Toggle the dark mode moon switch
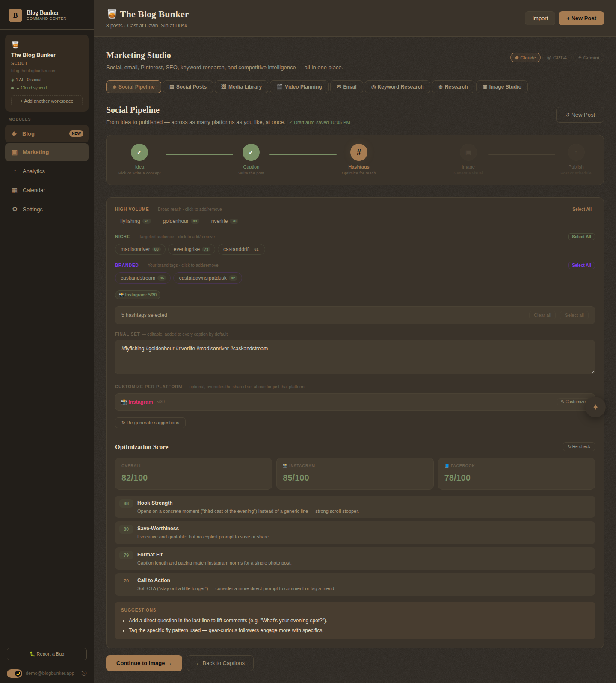The height and width of the screenshot is (683, 616). click(x=15, y=674)
